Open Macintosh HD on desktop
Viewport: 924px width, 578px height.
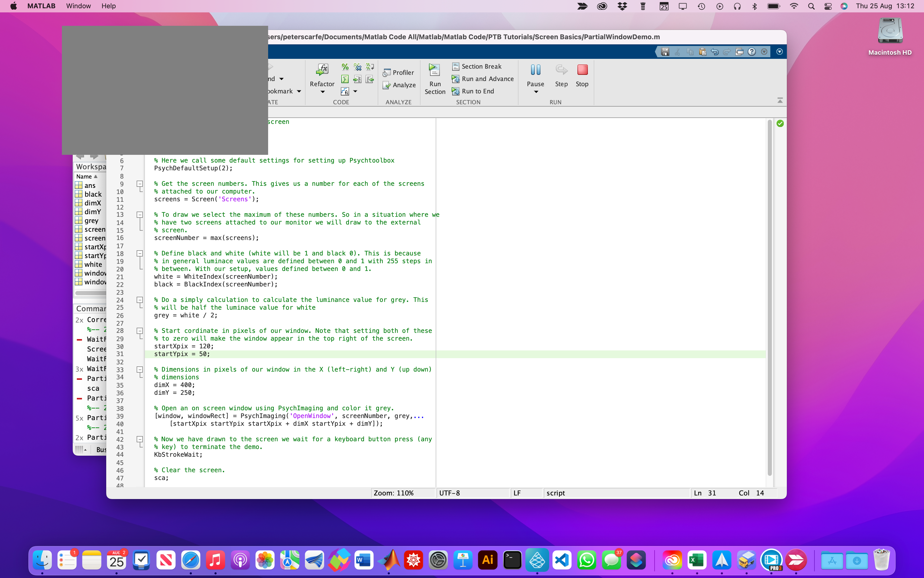890,37
